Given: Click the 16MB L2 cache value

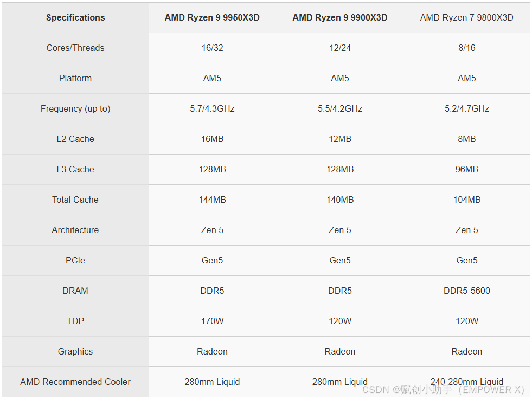Looking at the screenshot, I should click(213, 139).
